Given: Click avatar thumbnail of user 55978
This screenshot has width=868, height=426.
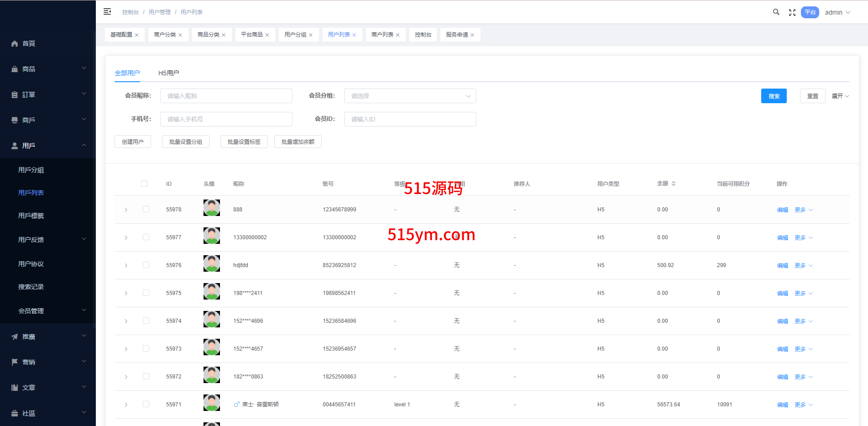Looking at the screenshot, I should (x=211, y=208).
